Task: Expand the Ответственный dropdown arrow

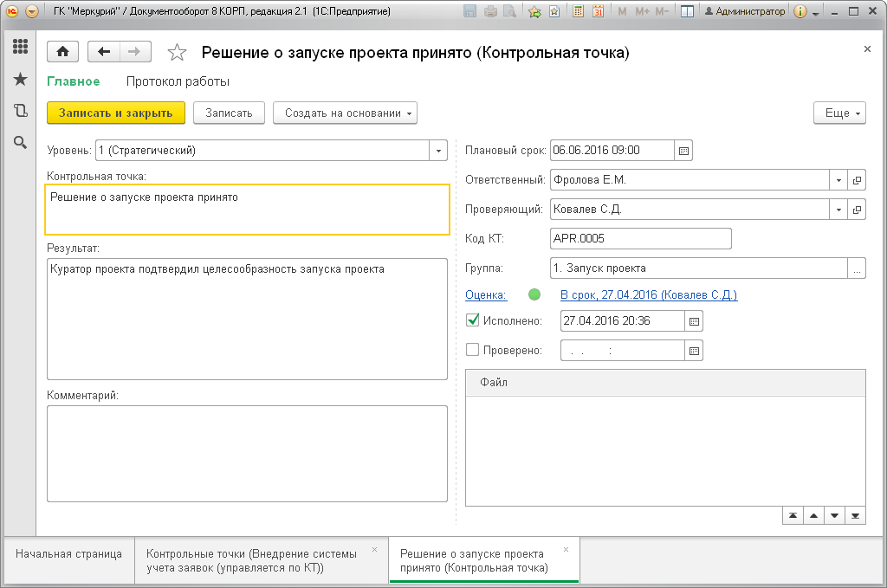Action: tap(838, 180)
